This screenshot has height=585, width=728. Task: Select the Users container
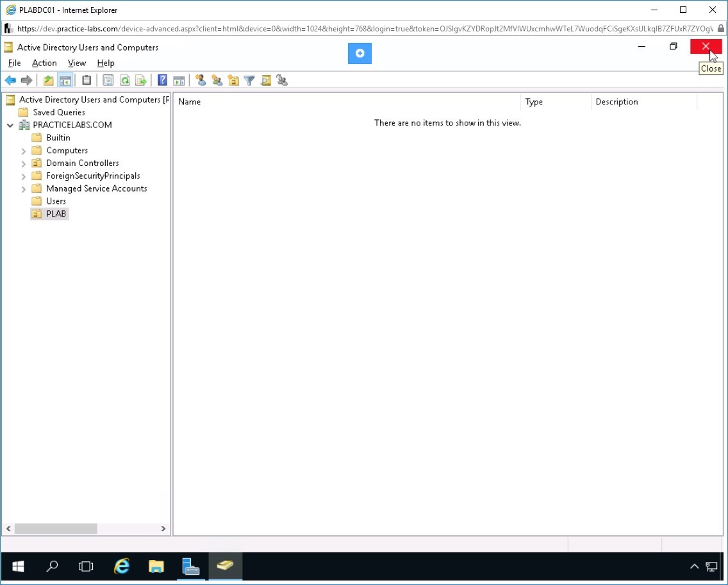click(x=56, y=201)
